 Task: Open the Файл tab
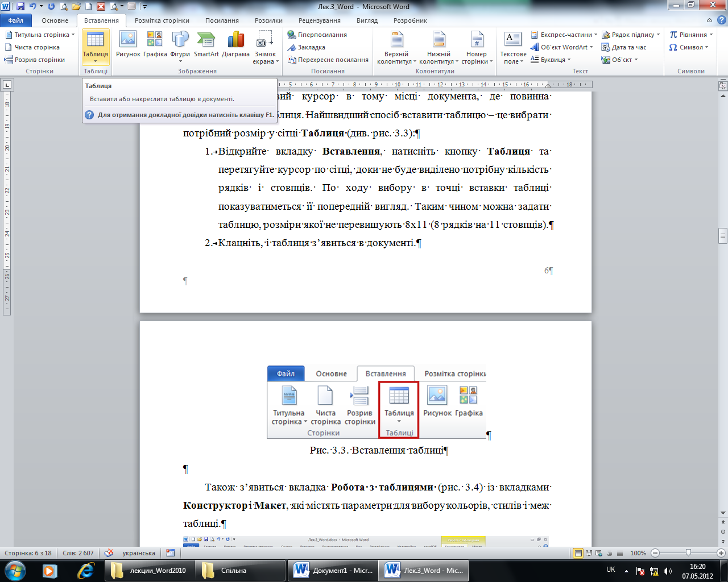click(16, 20)
